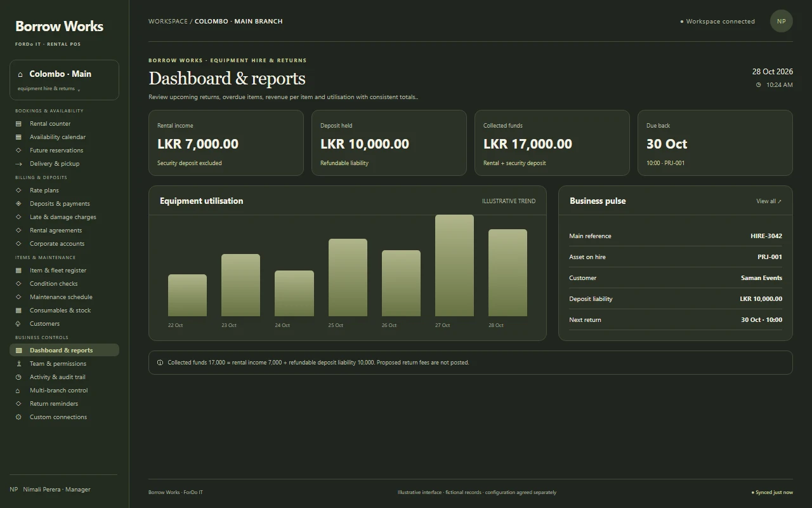The width and height of the screenshot is (812, 508).
Task: Select the Due back 30 Oct card
Action: 715,143
